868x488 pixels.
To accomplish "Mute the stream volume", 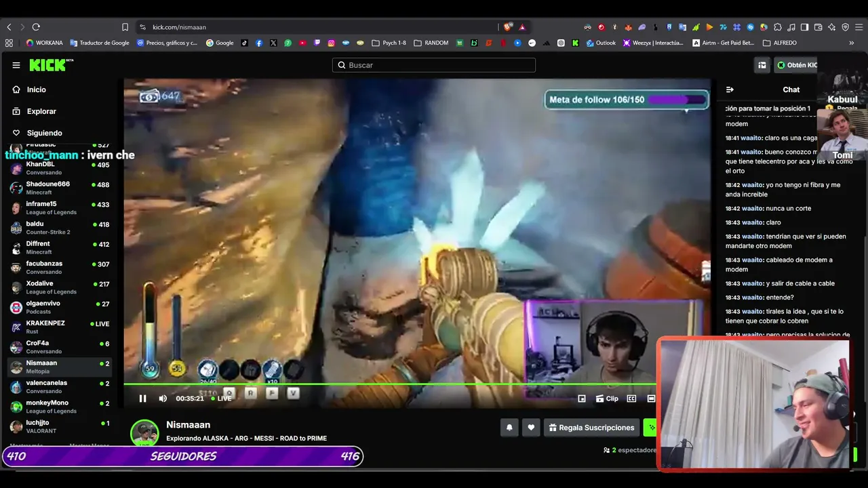I will [x=163, y=399].
